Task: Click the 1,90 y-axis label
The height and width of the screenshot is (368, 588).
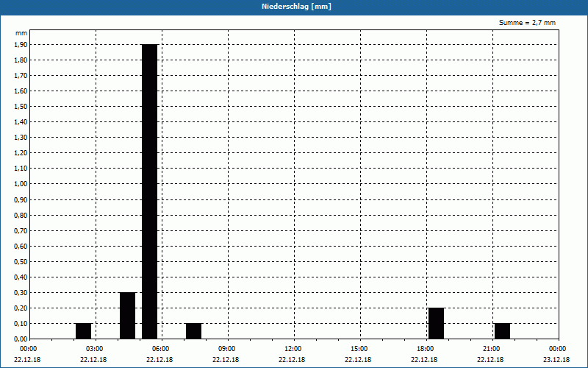Action: click(x=21, y=45)
